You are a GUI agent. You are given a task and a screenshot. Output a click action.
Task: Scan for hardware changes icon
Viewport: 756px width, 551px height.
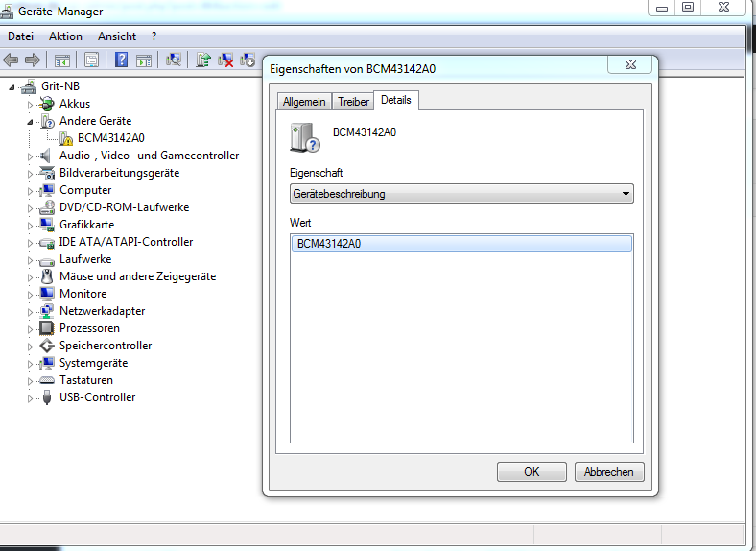tap(174, 60)
